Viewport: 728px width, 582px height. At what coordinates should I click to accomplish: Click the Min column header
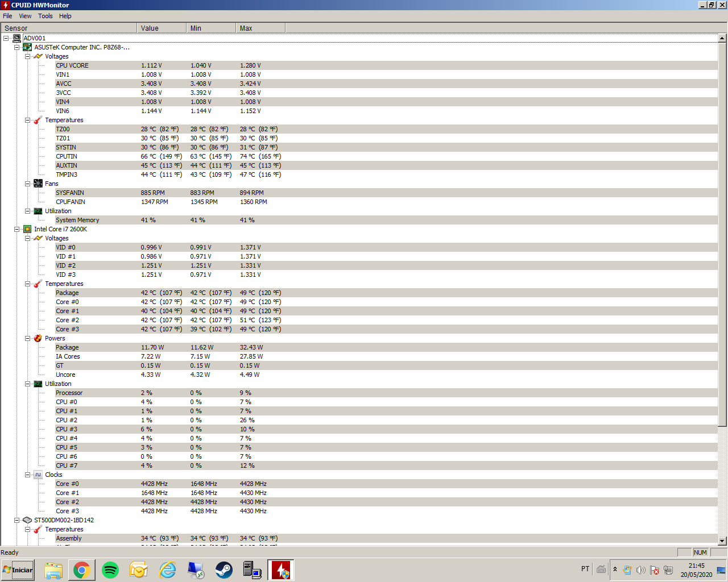211,28
